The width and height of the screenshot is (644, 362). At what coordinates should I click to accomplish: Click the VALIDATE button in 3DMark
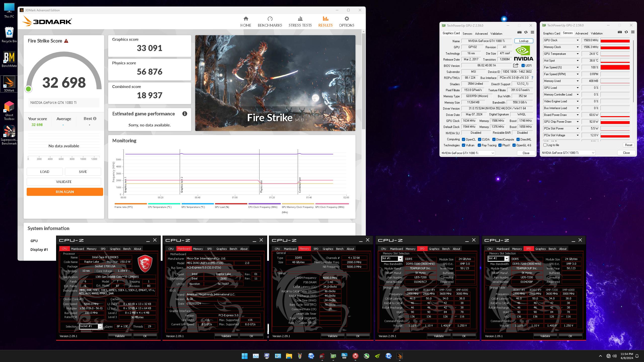click(x=64, y=182)
